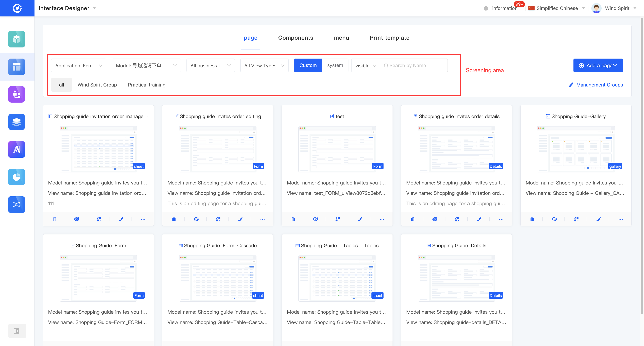644x346 pixels.
Task: Open the cube module icon in sidebar
Action: coord(16,39)
